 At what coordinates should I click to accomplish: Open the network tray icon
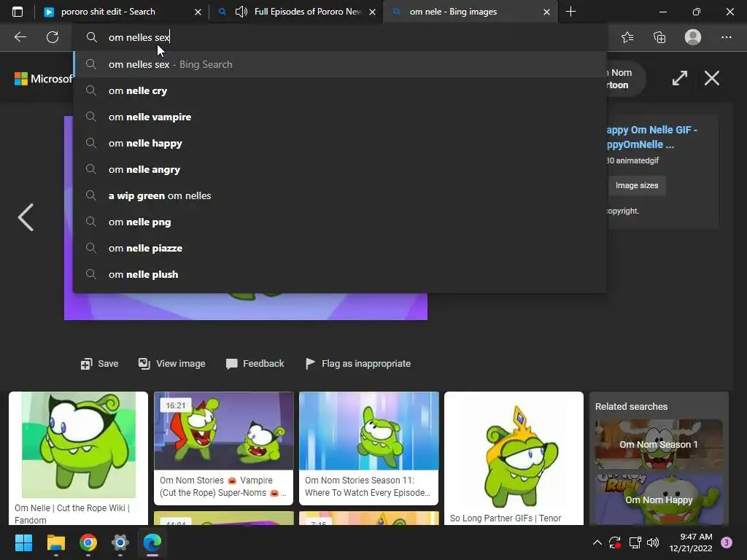(635, 542)
